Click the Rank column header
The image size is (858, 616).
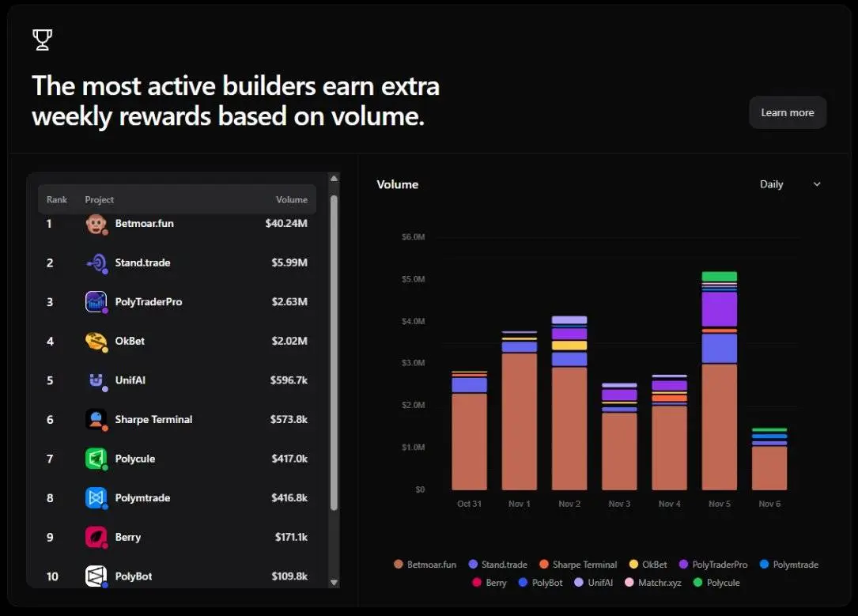pos(57,200)
